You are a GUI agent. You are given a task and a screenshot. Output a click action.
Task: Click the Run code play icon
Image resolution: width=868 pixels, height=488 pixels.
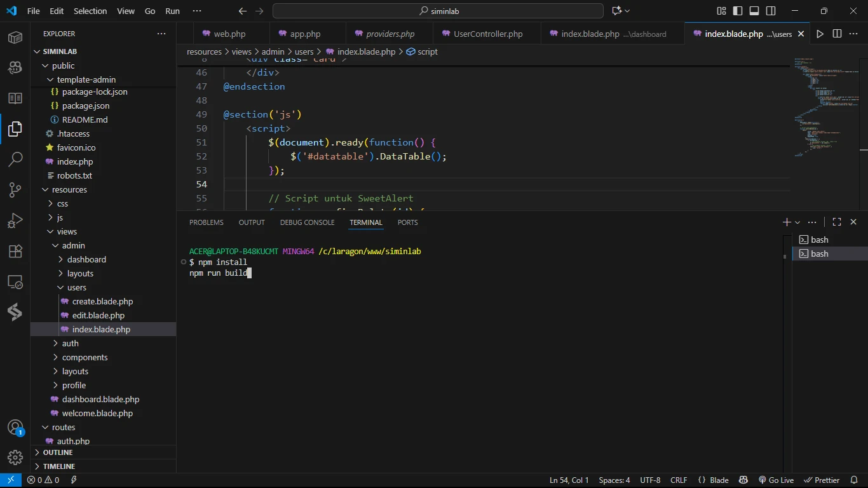pos(820,34)
